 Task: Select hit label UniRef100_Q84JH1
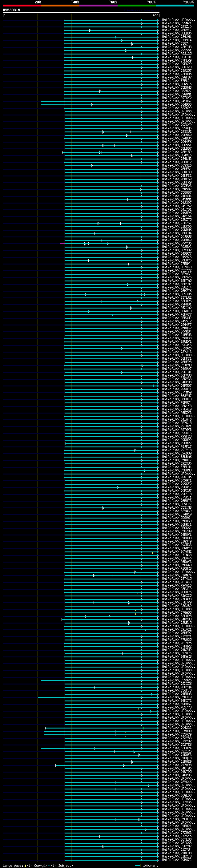[176, 37]
